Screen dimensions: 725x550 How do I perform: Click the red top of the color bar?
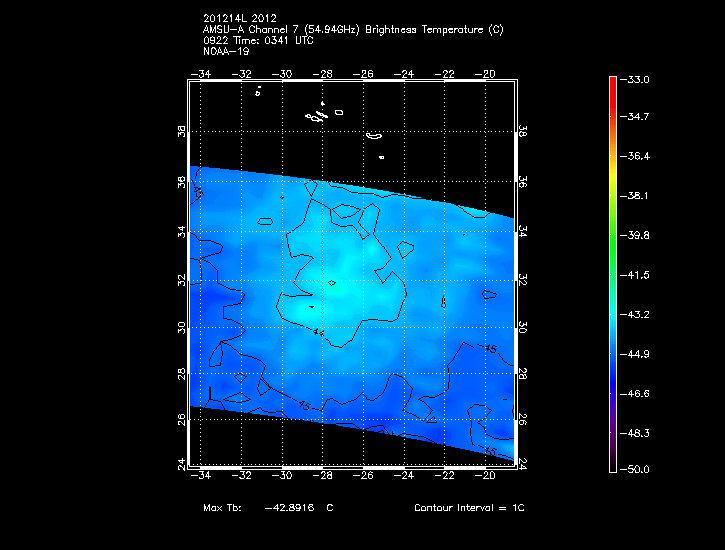click(613, 84)
